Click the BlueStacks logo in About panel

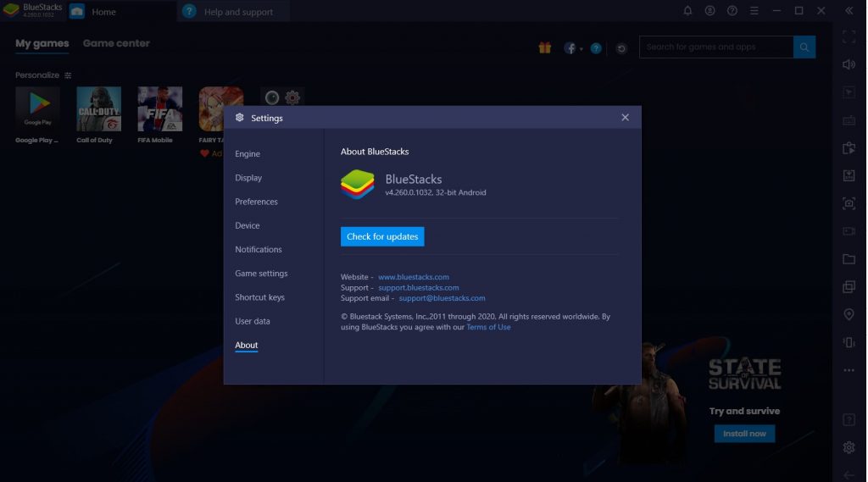coord(357,185)
